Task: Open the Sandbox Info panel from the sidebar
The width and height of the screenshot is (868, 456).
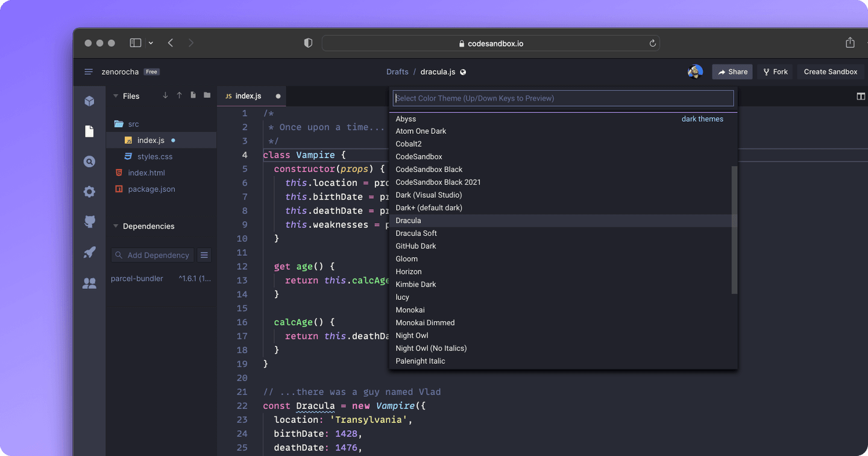Action: [89, 101]
